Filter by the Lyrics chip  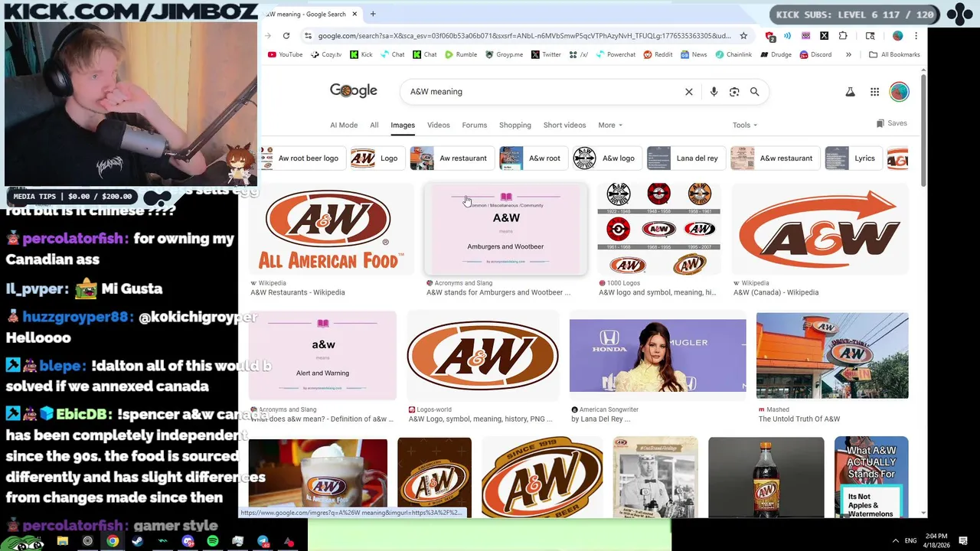[854, 158]
